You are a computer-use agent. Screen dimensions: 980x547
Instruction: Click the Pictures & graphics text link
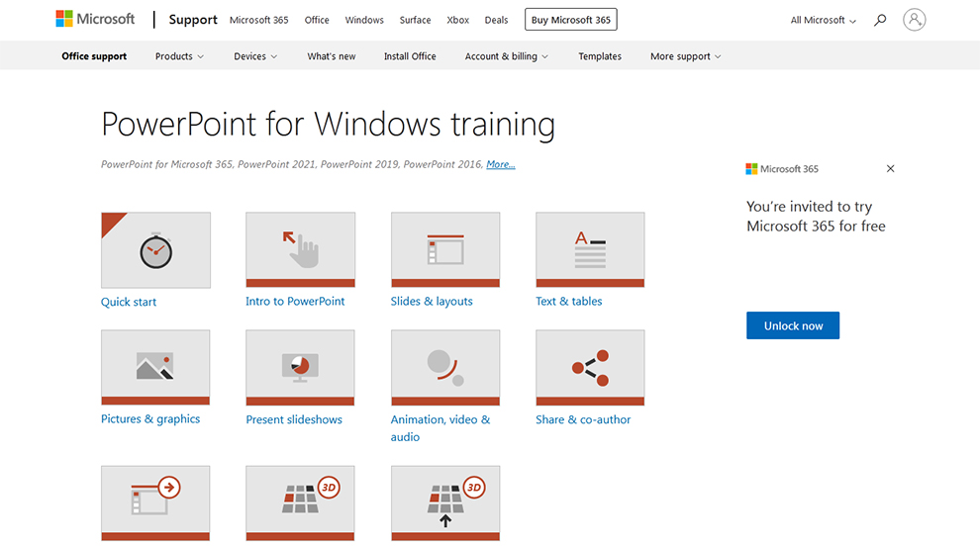pos(150,419)
